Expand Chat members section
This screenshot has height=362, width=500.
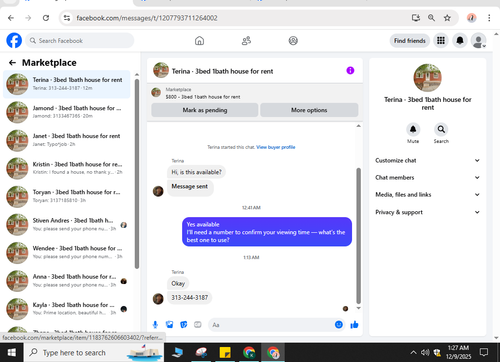pos(428,177)
